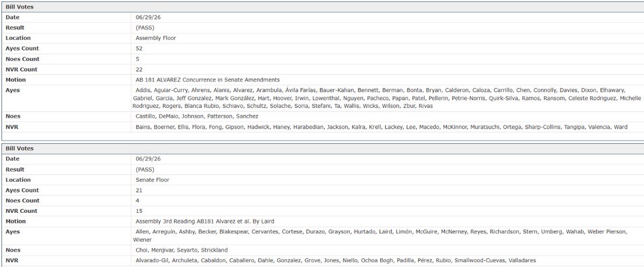Click the 'Motion' label in the Senate Floor table
The width and height of the screenshot is (644, 267).
click(x=16, y=221)
